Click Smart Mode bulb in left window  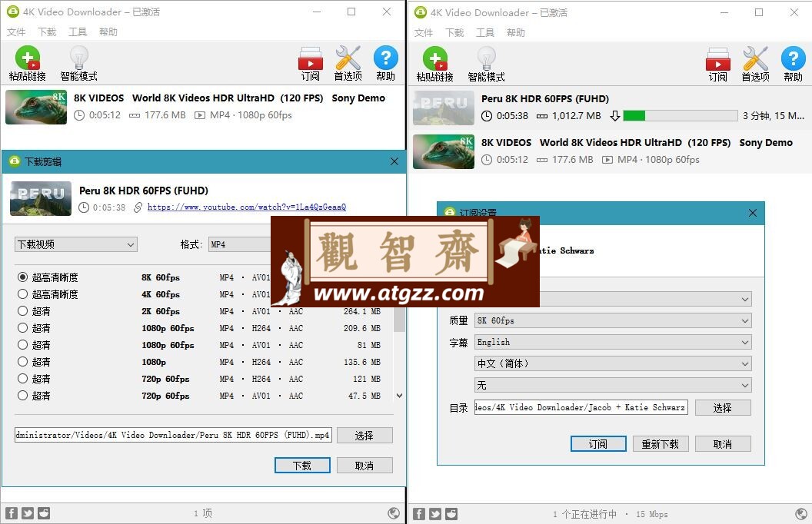(78, 58)
